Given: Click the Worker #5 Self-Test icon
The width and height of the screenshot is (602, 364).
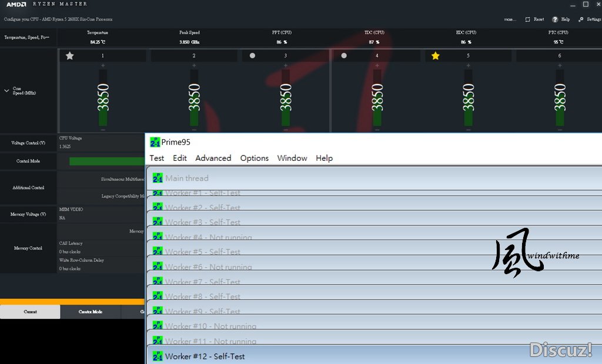Looking at the screenshot, I should click(158, 251).
